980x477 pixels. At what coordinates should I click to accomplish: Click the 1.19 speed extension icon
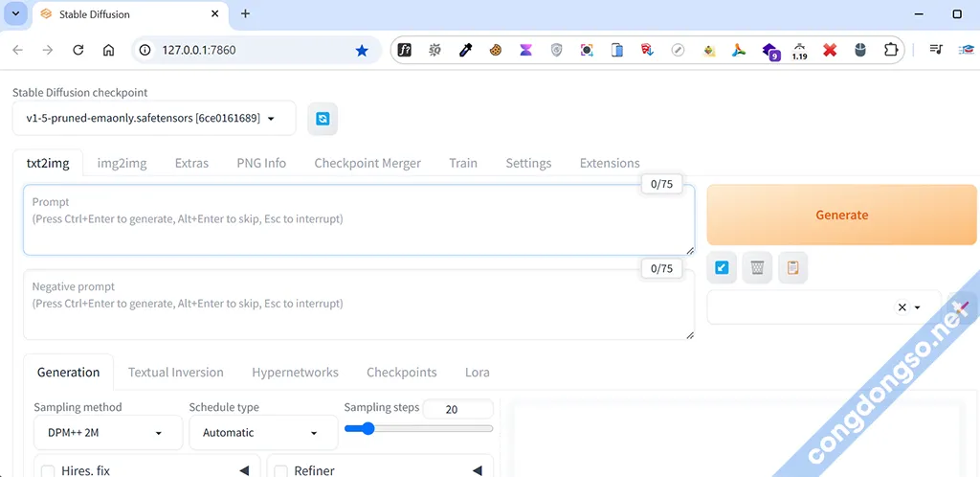(x=799, y=51)
